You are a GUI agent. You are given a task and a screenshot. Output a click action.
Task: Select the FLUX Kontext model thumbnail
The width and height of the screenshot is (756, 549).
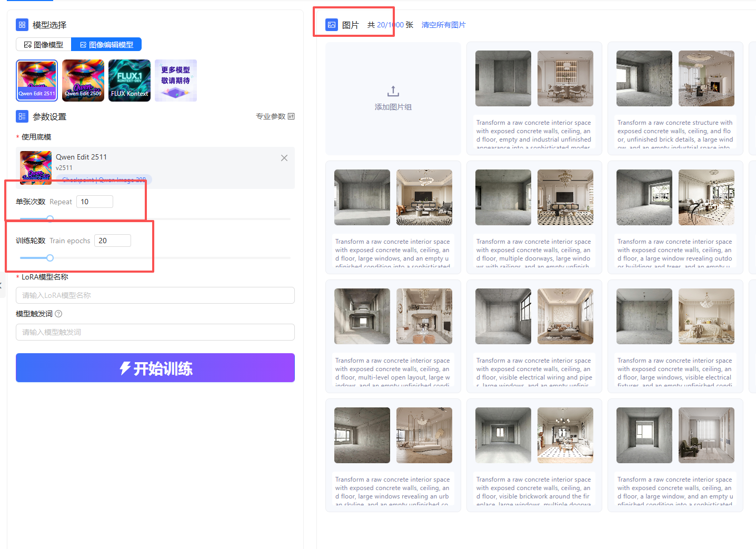130,81
